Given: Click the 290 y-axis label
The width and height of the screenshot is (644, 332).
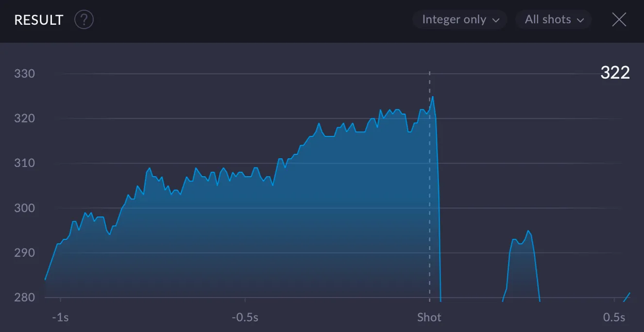Looking at the screenshot, I should pyautogui.click(x=25, y=252).
